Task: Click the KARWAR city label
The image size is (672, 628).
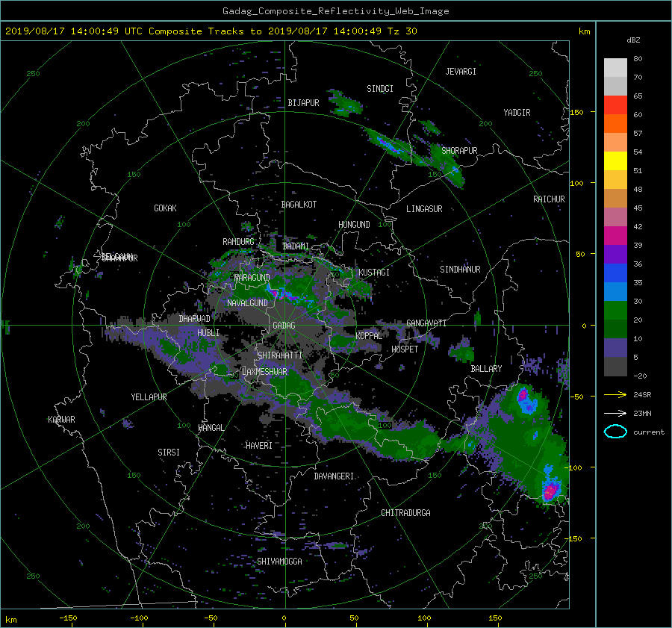Action: (x=61, y=420)
